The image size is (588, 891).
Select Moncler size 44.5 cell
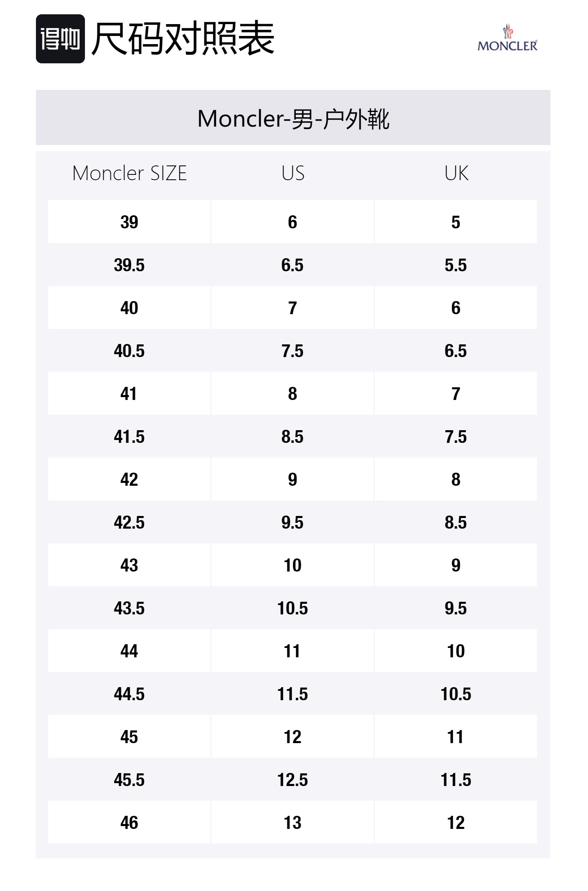coord(129,694)
